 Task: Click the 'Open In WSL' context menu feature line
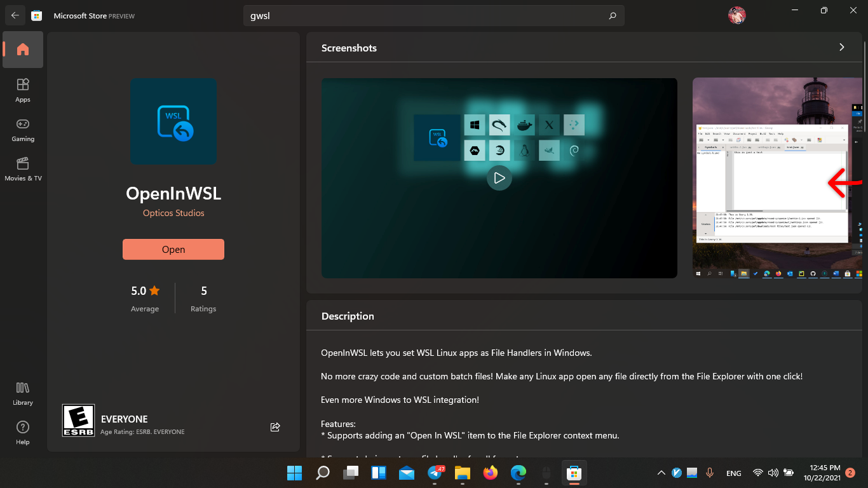(x=470, y=435)
